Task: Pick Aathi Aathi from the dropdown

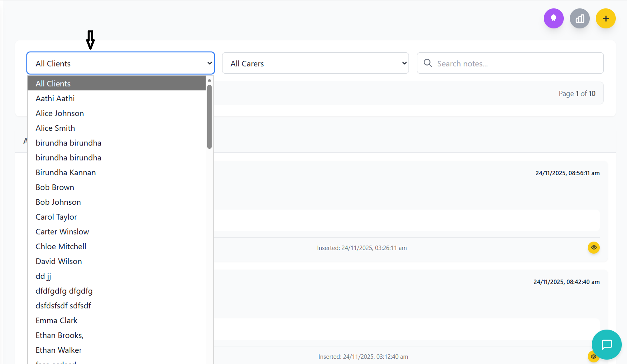Action: (x=55, y=98)
